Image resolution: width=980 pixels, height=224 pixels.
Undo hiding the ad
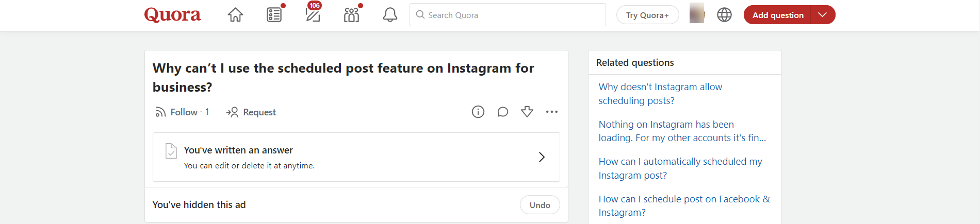point(540,205)
